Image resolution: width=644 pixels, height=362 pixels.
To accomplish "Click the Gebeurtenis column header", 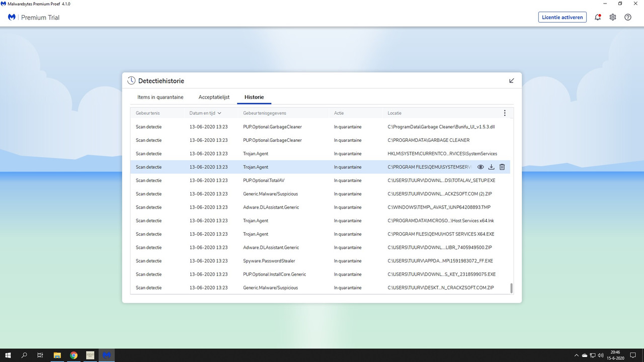I will tap(147, 113).
